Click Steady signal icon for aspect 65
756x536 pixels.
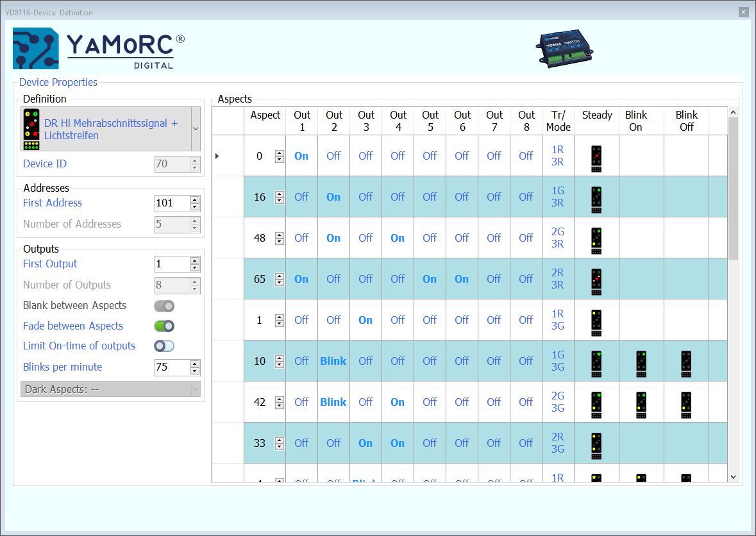click(x=596, y=281)
